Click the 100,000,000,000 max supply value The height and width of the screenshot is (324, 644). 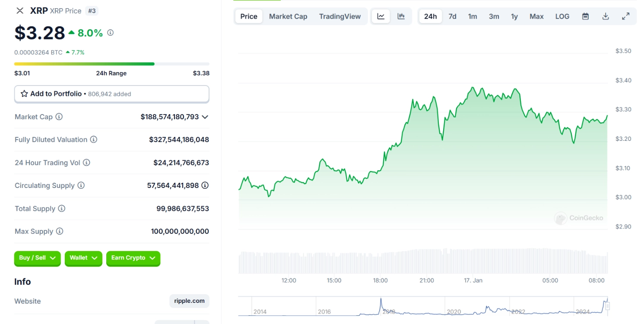coord(180,231)
